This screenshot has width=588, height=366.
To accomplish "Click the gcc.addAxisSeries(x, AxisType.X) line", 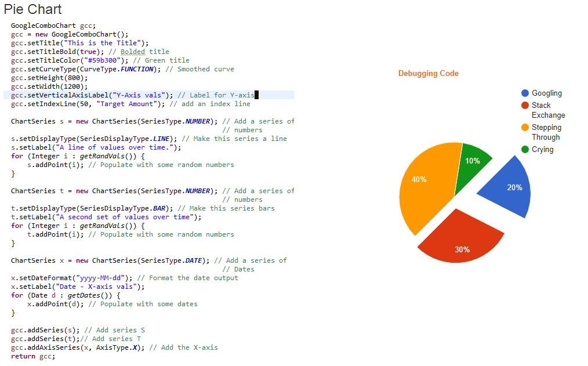I will coord(114,347).
